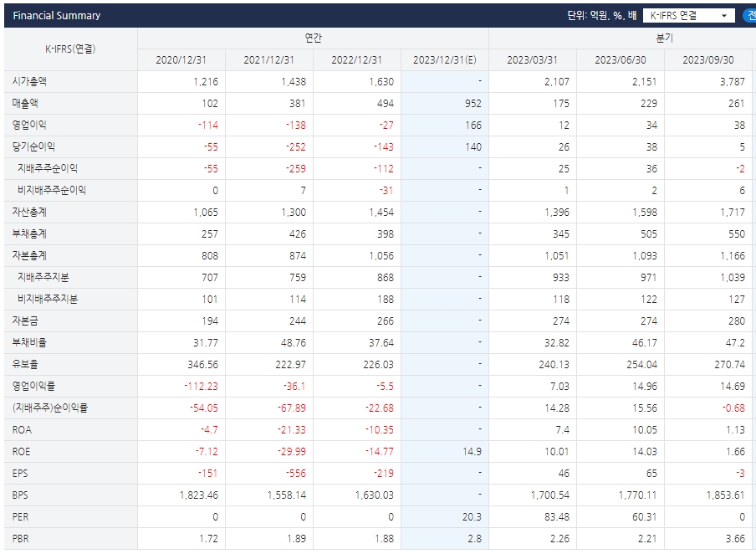Click the 단위: 억원, %, 배 unit label
The image size is (756, 554).
602,15
